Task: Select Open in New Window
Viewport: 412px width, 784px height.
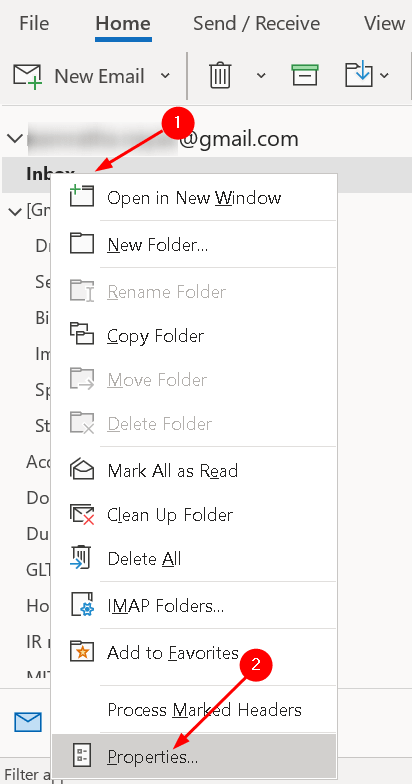Action: point(194,198)
